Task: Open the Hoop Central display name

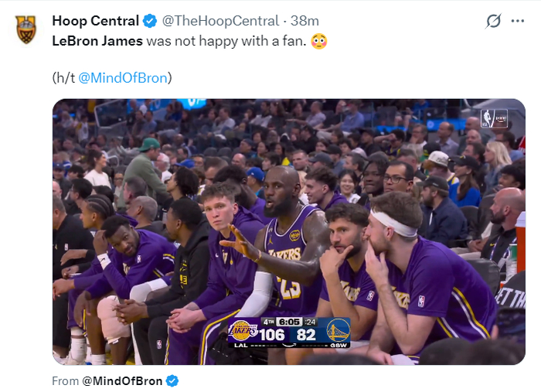Action: pos(95,21)
